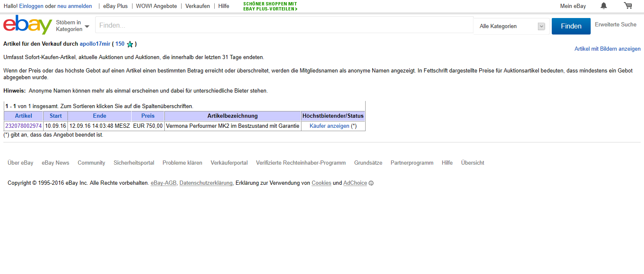
Task: Click the Einloggen link
Action: (x=31, y=6)
